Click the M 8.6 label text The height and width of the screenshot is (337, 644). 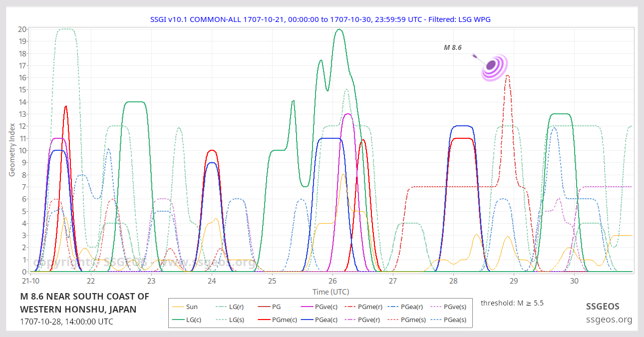click(452, 47)
